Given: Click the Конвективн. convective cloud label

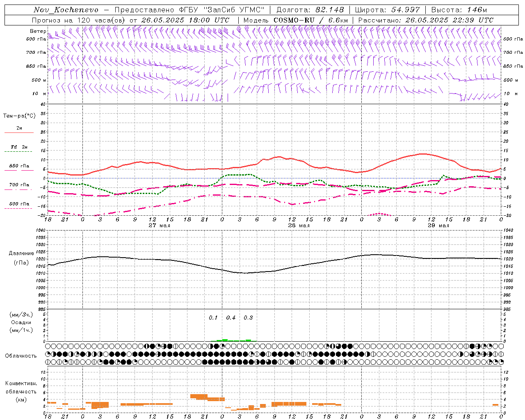Looking at the screenshot, I should pos(21,383).
